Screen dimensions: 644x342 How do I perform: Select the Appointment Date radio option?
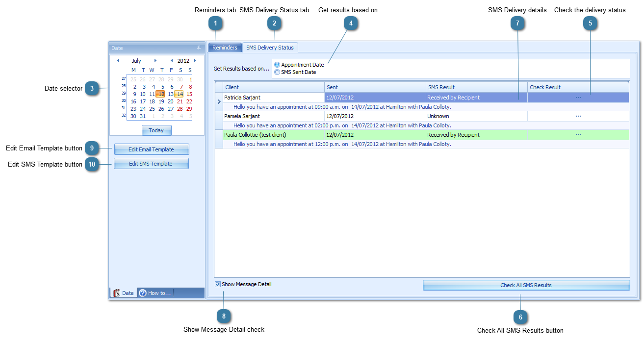tap(277, 65)
